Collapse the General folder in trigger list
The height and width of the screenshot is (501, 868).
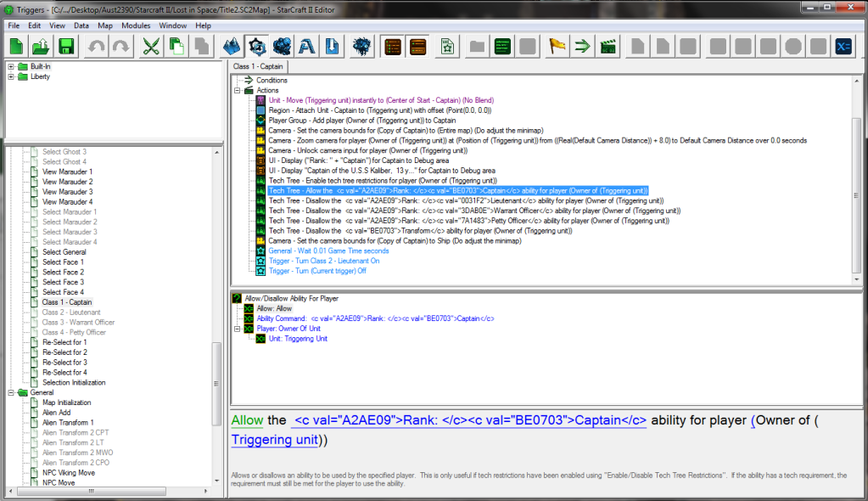tap(10, 392)
